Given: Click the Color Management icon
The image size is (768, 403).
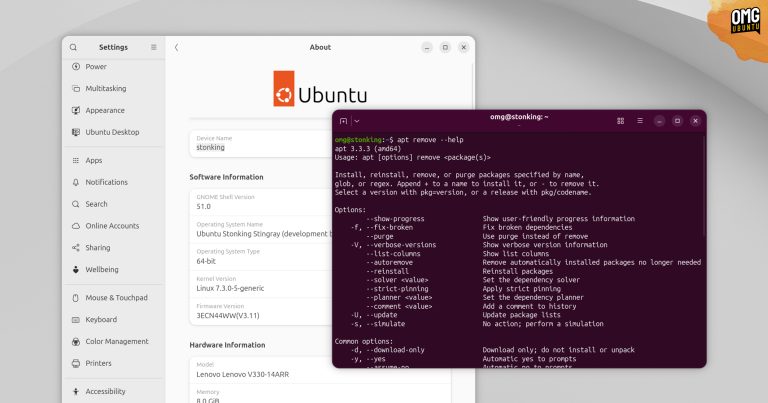Looking at the screenshot, I should click(x=76, y=341).
